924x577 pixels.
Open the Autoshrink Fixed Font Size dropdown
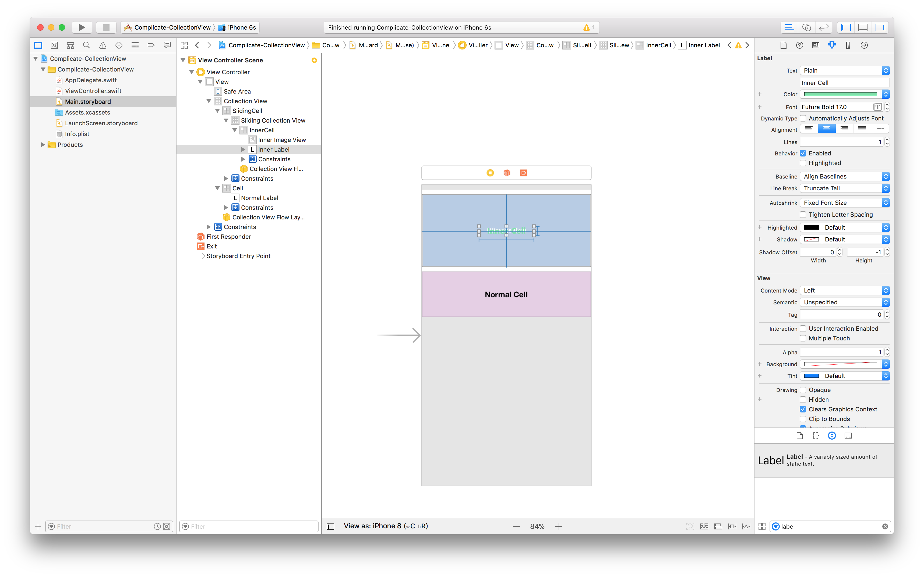coord(845,203)
